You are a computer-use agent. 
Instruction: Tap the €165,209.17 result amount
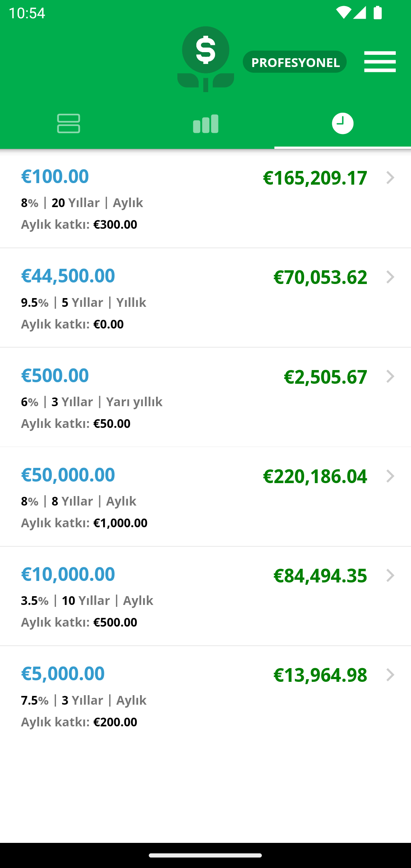(x=315, y=178)
